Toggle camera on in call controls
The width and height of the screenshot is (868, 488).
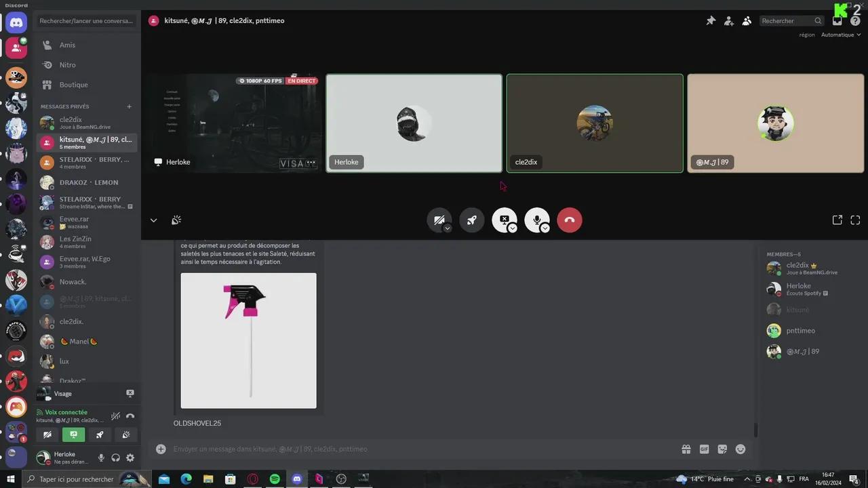(x=438, y=220)
